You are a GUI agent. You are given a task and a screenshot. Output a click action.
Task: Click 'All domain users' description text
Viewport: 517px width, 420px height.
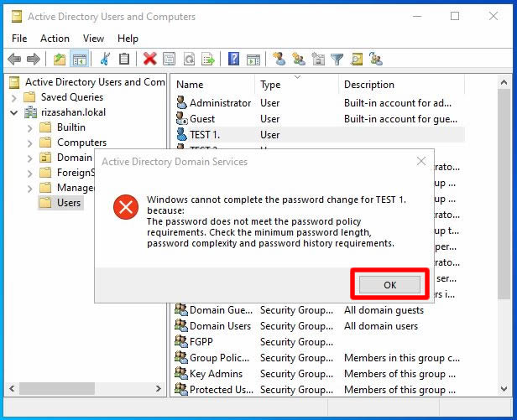point(381,326)
